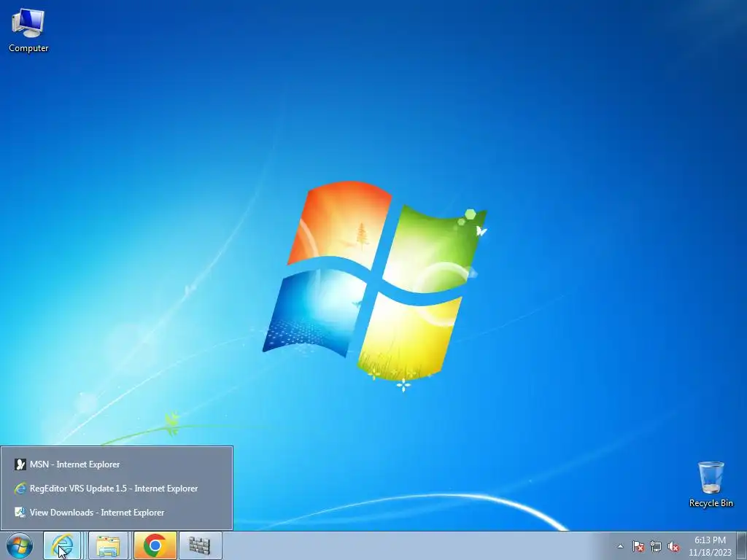
Task: Click the muted volume tray icon
Action: click(673, 546)
